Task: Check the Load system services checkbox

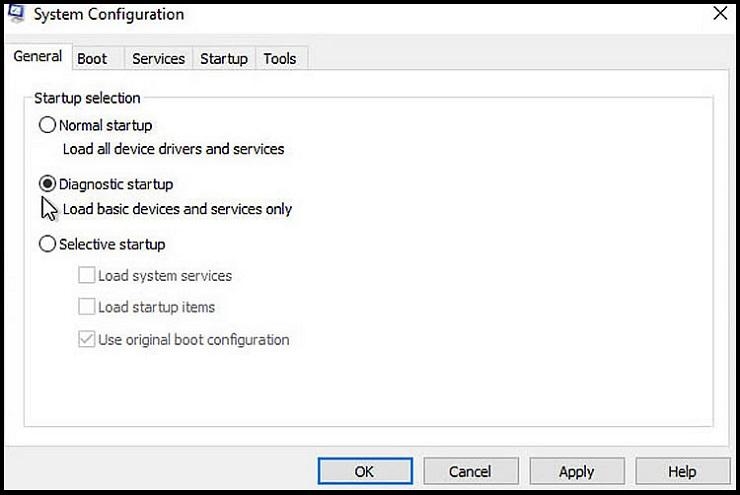Action: [x=86, y=275]
